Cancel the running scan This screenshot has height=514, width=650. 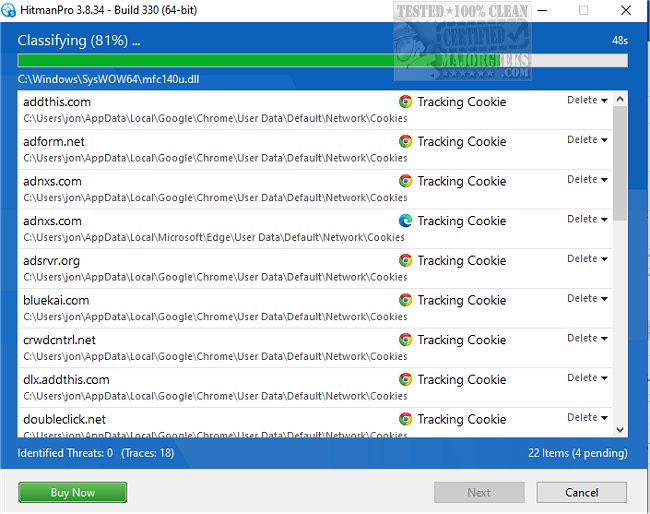(x=581, y=492)
